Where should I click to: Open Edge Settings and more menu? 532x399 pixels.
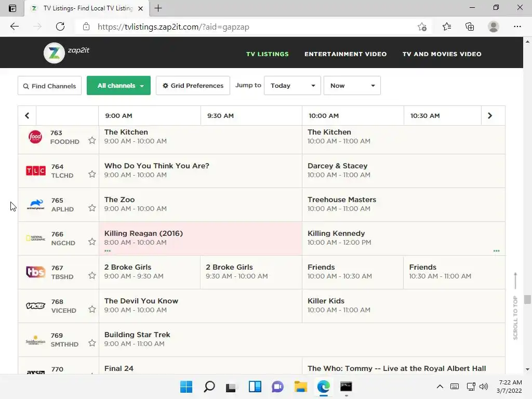[517, 26]
